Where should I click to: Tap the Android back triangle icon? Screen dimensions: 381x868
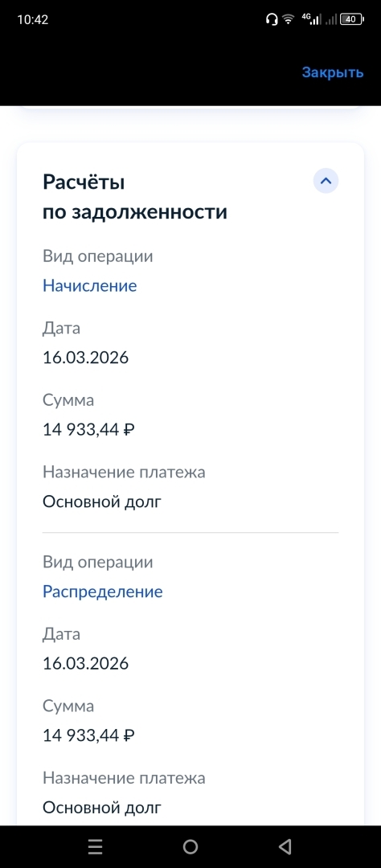285,846
